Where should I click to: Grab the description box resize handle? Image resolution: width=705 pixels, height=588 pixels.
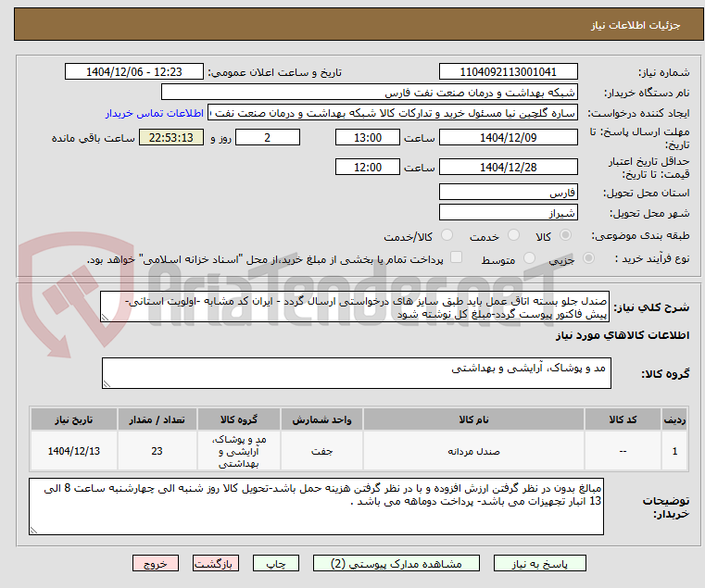[105, 318]
